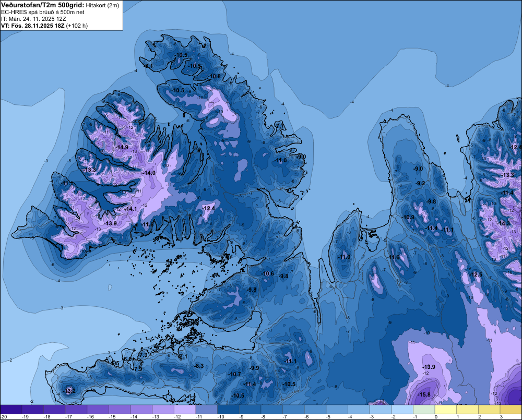Click the -14.0 temperature label
Image resolution: width=522 pixels, height=420 pixels.
(x=149, y=173)
